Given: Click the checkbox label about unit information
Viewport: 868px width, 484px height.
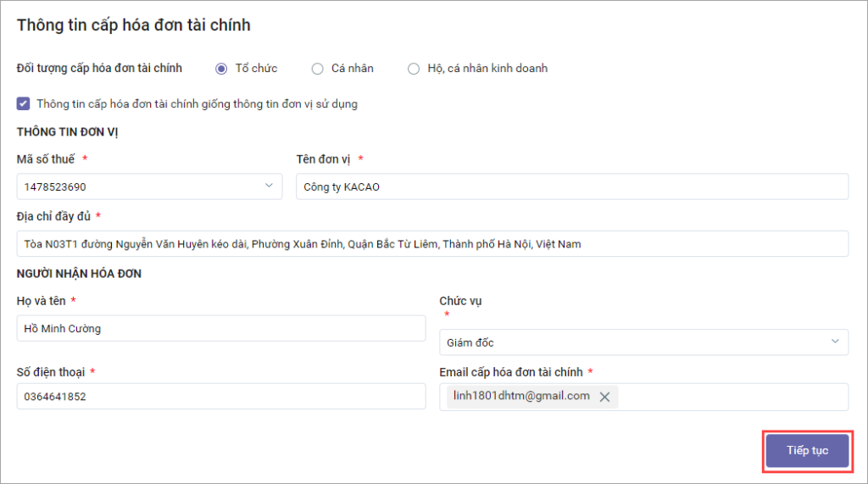Looking at the screenshot, I should (x=197, y=103).
